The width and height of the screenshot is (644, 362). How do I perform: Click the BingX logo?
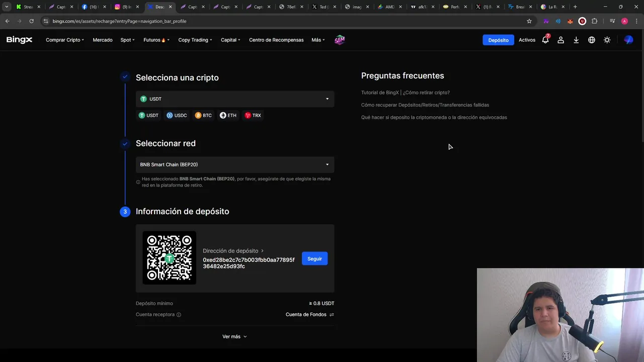click(x=19, y=40)
